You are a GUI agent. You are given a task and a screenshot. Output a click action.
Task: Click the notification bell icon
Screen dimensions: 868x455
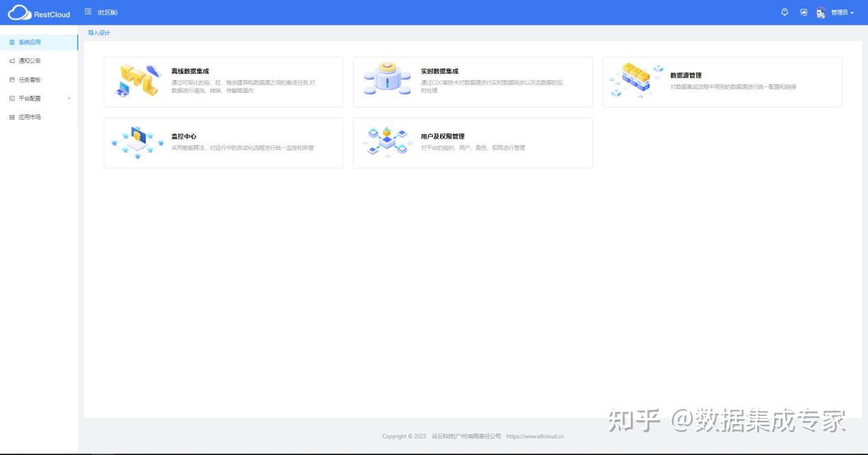coord(783,12)
